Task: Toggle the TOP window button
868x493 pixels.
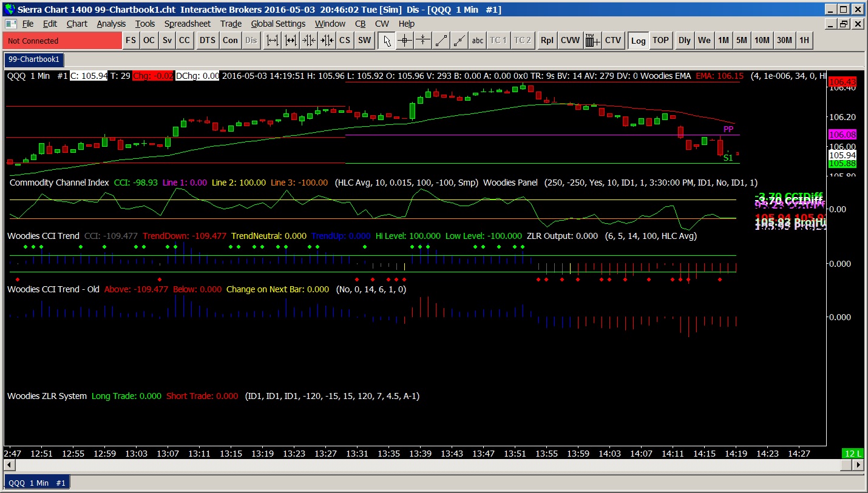Action: pyautogui.click(x=660, y=41)
